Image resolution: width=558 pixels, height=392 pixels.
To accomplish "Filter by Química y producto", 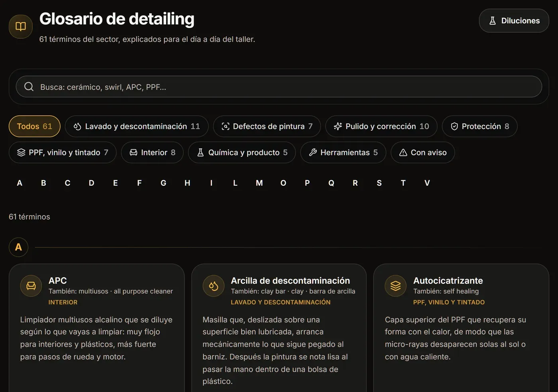I will coord(242,153).
